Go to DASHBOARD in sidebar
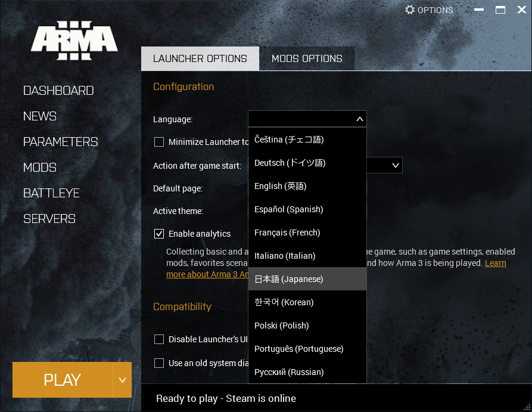 pyautogui.click(x=58, y=91)
